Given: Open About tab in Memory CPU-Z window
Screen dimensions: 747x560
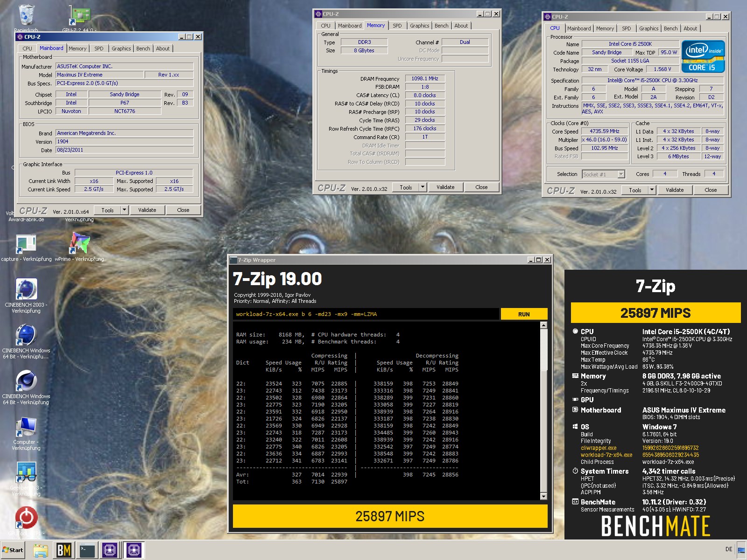Looking at the screenshot, I should [x=461, y=26].
